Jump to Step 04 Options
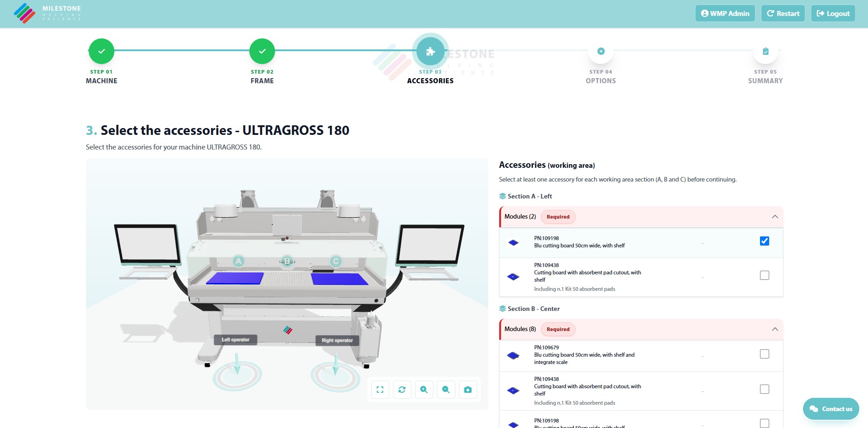The image size is (868, 428). click(601, 51)
